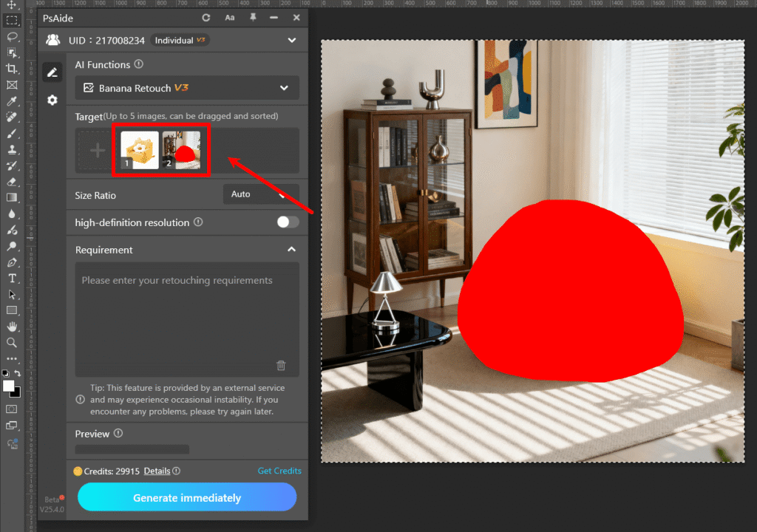Collapse the Requirement section
This screenshot has width=757, height=532.
(292, 250)
